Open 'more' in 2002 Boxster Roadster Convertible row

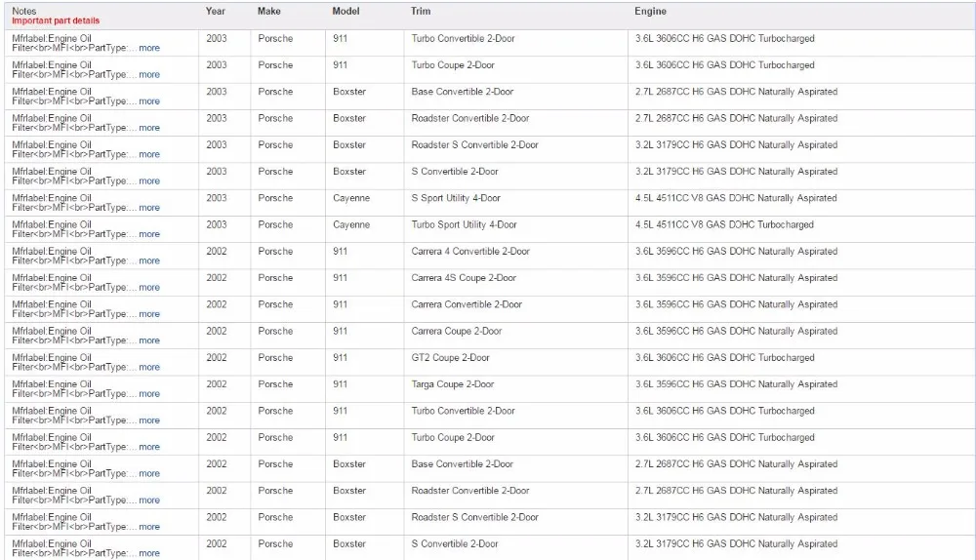pos(149,500)
